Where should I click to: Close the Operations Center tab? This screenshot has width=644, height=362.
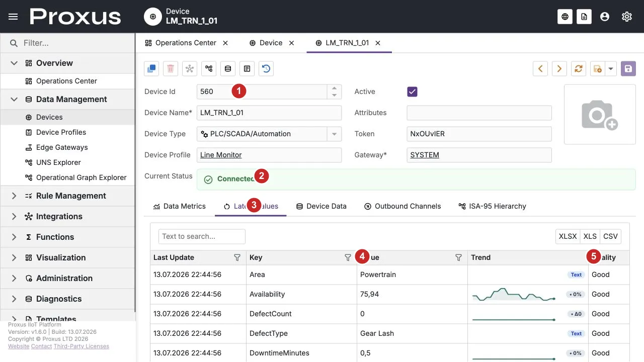(225, 43)
